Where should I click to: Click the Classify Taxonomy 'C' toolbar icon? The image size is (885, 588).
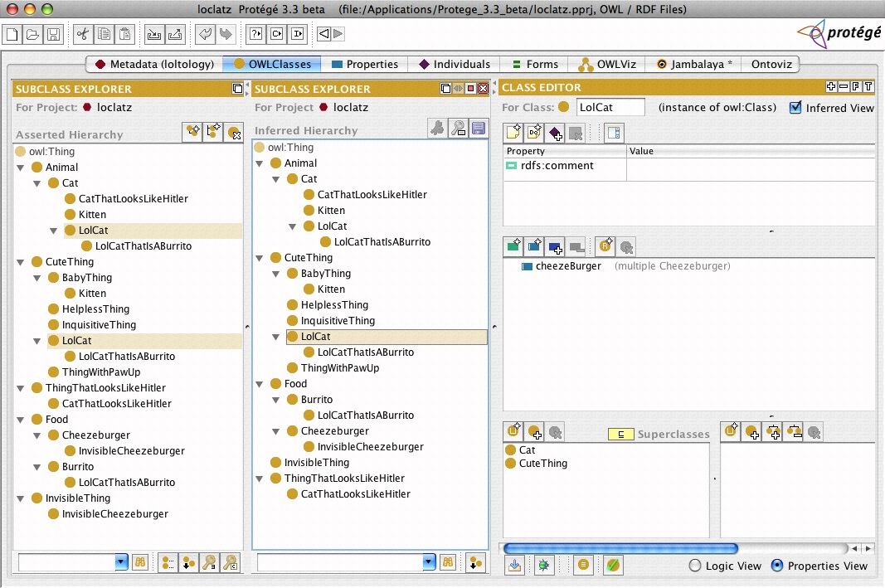pyautogui.click(x=276, y=34)
